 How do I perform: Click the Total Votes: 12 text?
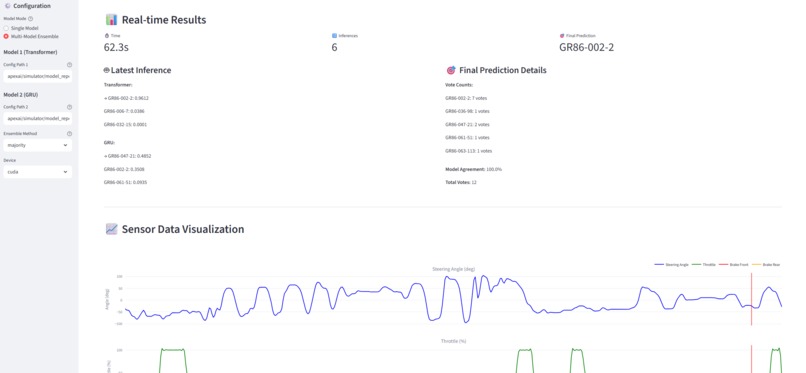461,182
